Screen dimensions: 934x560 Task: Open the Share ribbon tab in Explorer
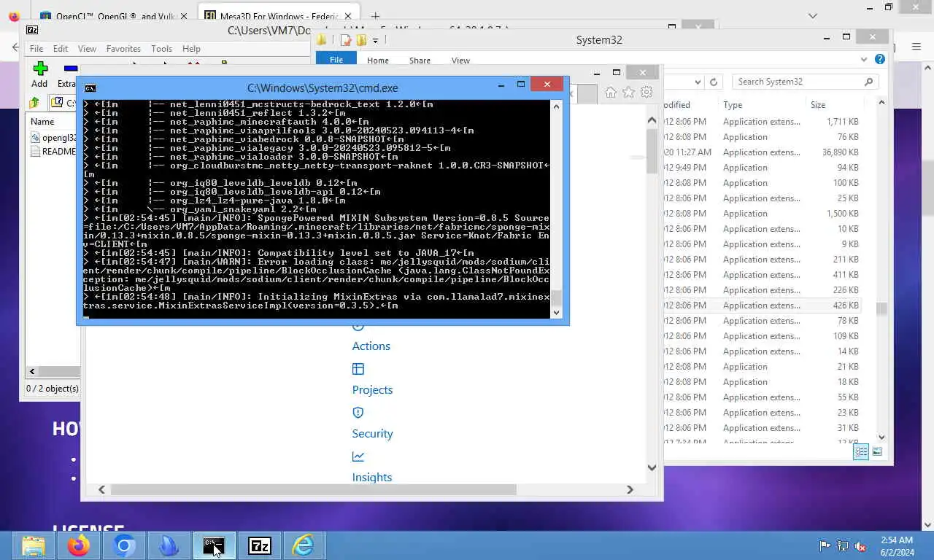[x=420, y=61]
